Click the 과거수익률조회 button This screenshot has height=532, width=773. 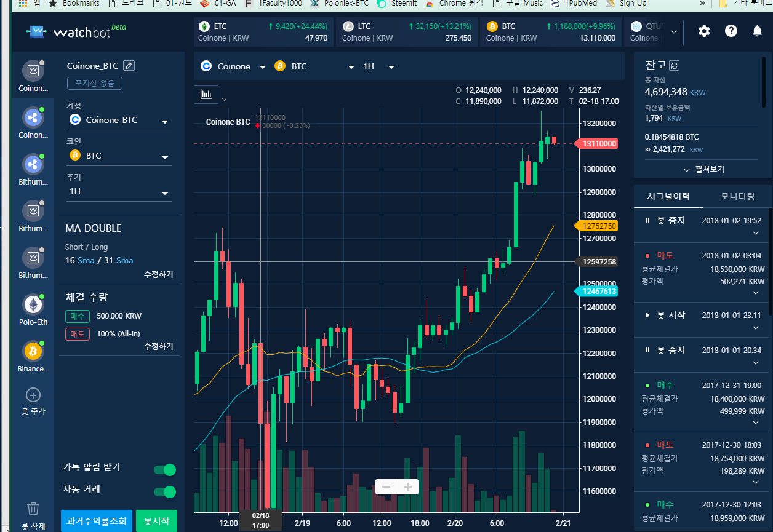[x=97, y=521]
